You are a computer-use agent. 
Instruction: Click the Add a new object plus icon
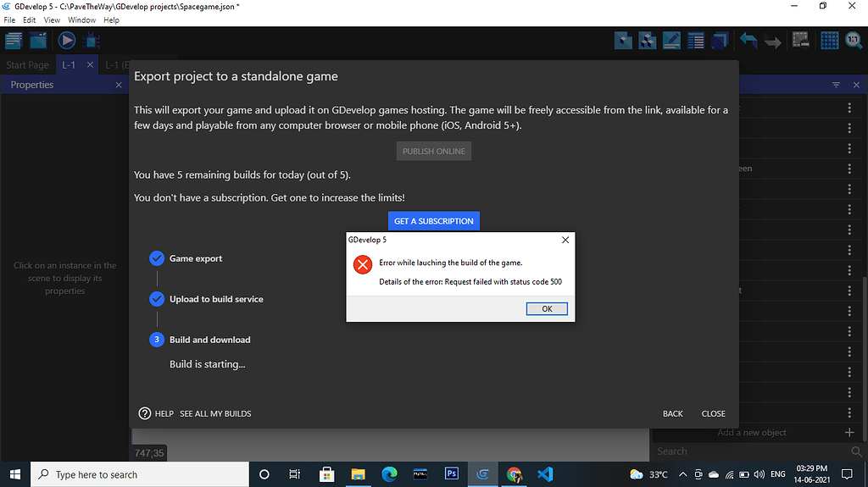849,432
